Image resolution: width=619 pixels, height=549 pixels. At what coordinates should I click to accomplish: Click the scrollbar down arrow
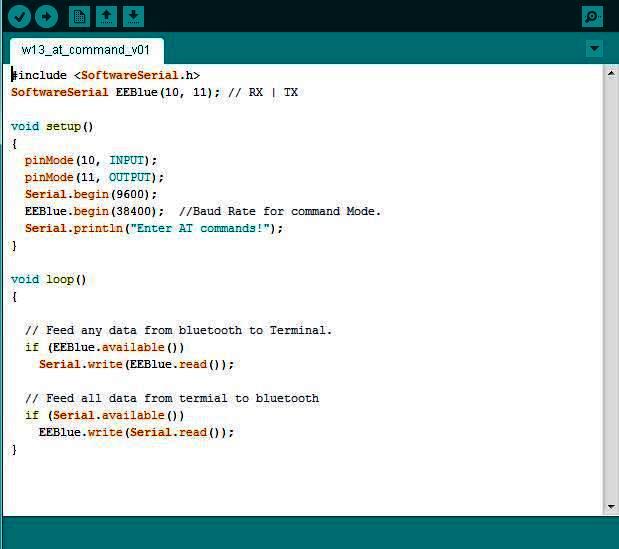pyautogui.click(x=611, y=507)
